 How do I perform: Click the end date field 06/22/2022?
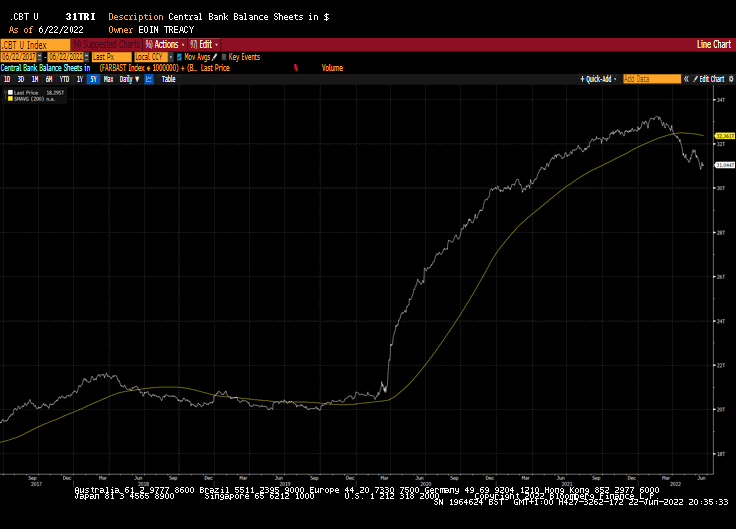[x=66, y=57]
